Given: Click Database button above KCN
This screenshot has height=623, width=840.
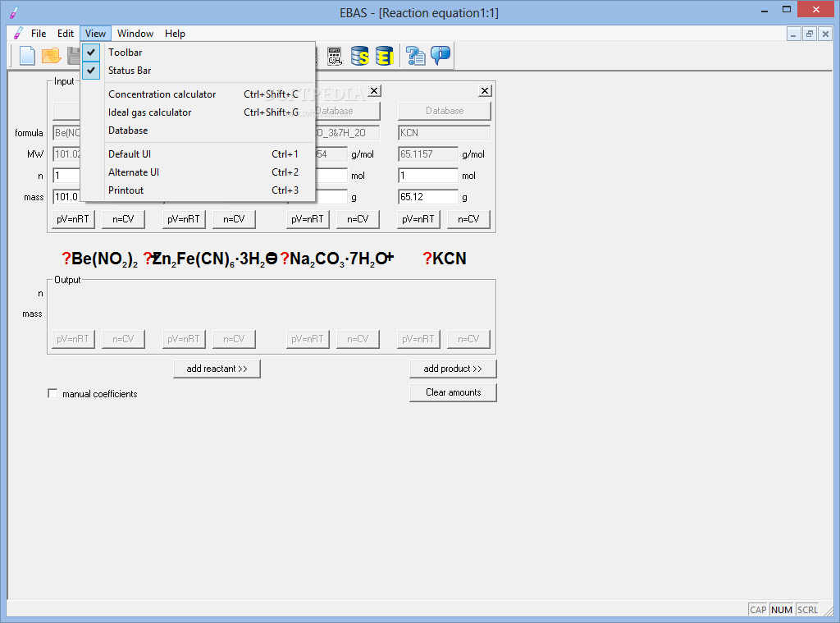Looking at the screenshot, I should 444,111.
